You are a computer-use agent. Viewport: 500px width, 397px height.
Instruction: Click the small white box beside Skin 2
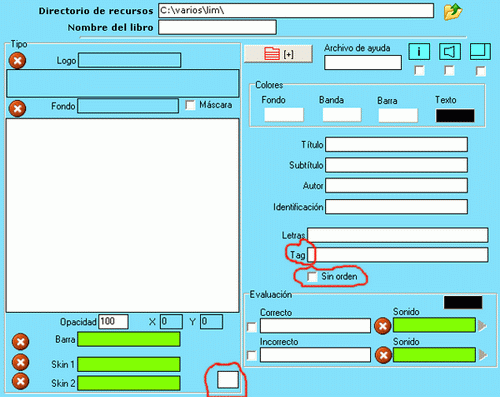coord(228,380)
